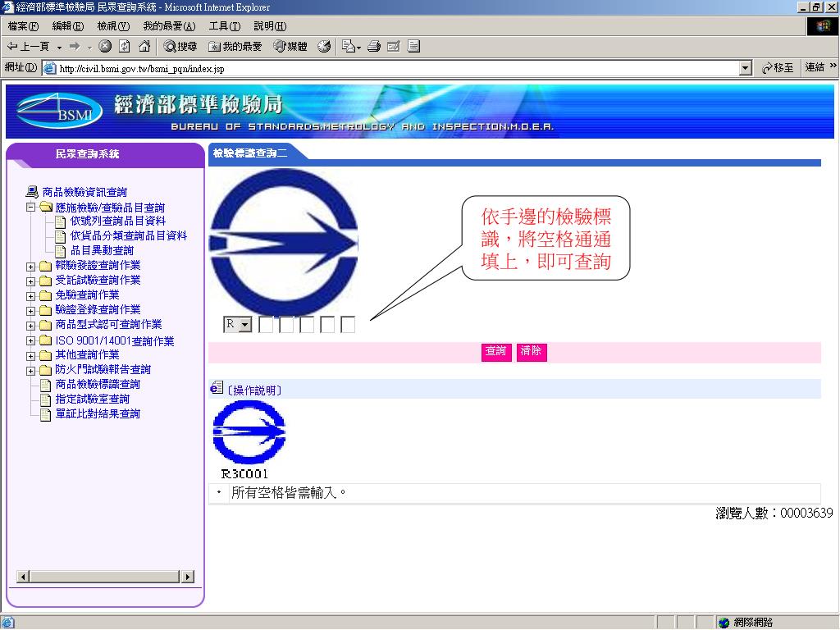Click the large inspection mark image
The height and width of the screenshot is (630, 840).
pyautogui.click(x=283, y=242)
